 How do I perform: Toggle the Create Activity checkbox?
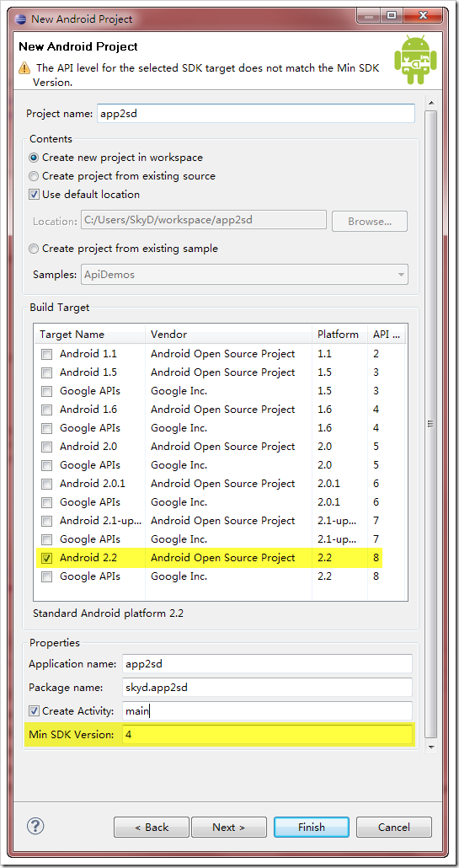pyautogui.click(x=34, y=710)
